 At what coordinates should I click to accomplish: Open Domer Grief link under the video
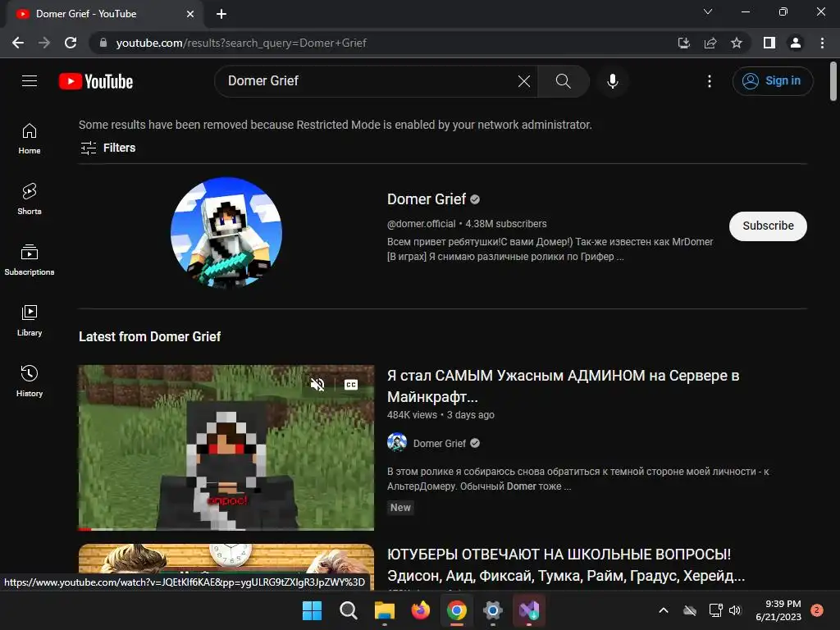click(440, 444)
